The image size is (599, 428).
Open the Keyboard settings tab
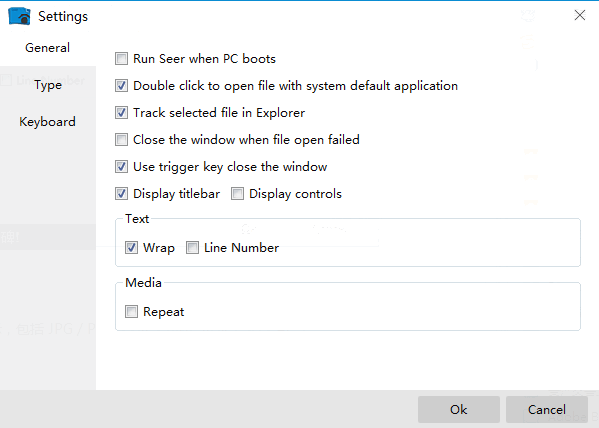point(47,122)
